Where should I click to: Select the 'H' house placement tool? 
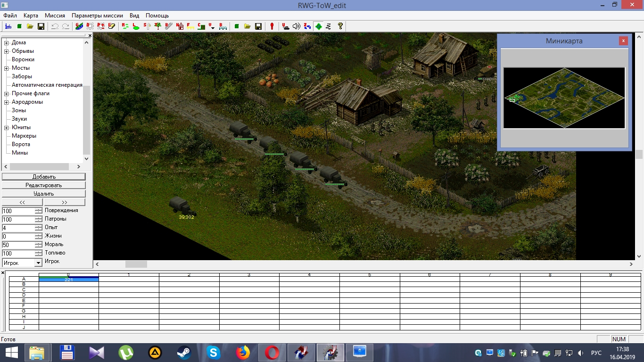coord(180,26)
